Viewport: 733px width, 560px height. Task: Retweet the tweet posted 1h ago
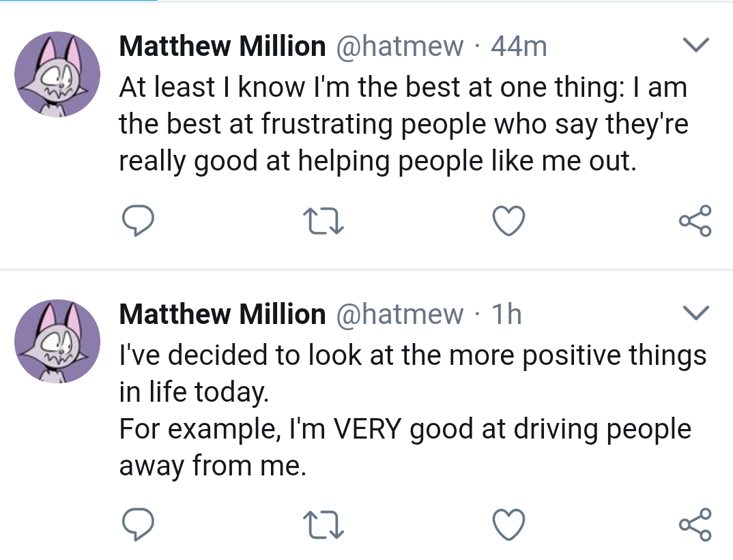pos(323,523)
